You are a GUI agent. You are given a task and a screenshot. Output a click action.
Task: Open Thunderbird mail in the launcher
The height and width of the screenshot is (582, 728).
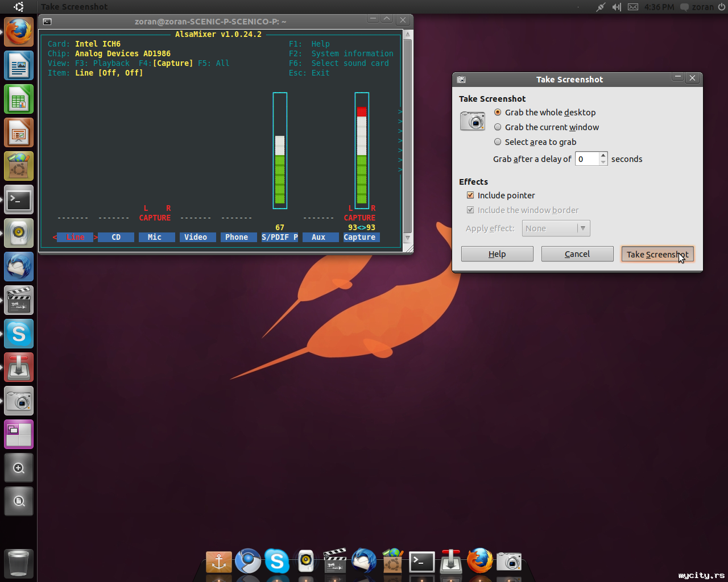click(19, 267)
